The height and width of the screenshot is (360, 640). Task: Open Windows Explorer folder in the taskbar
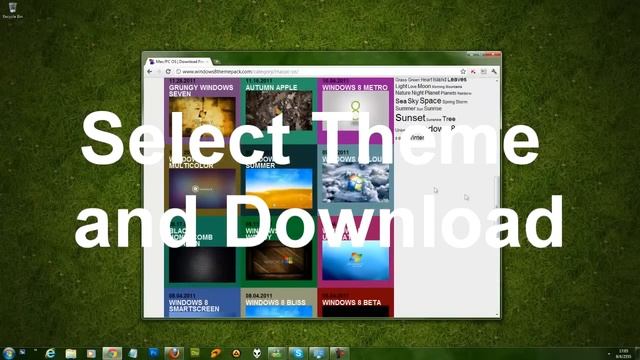pyautogui.click(x=71, y=353)
